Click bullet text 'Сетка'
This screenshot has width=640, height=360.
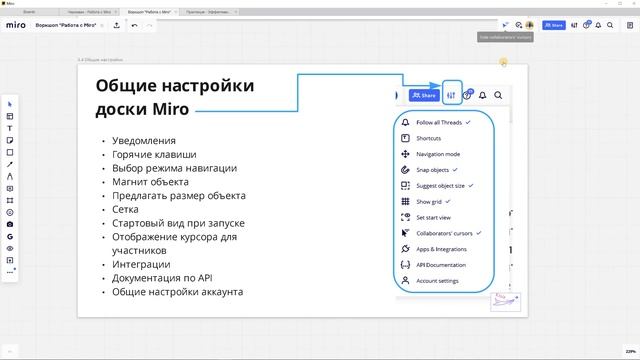tap(125, 209)
